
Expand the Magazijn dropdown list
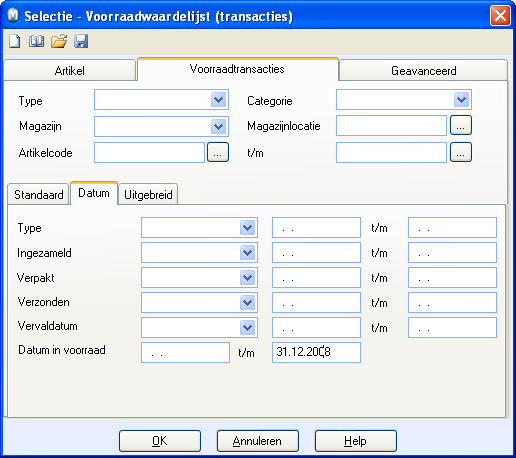(219, 127)
